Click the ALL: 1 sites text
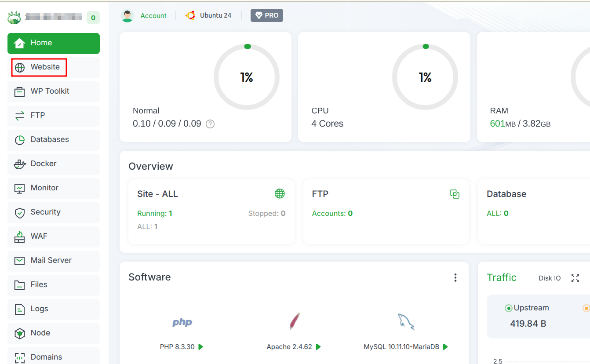590x364 pixels. 147,227
